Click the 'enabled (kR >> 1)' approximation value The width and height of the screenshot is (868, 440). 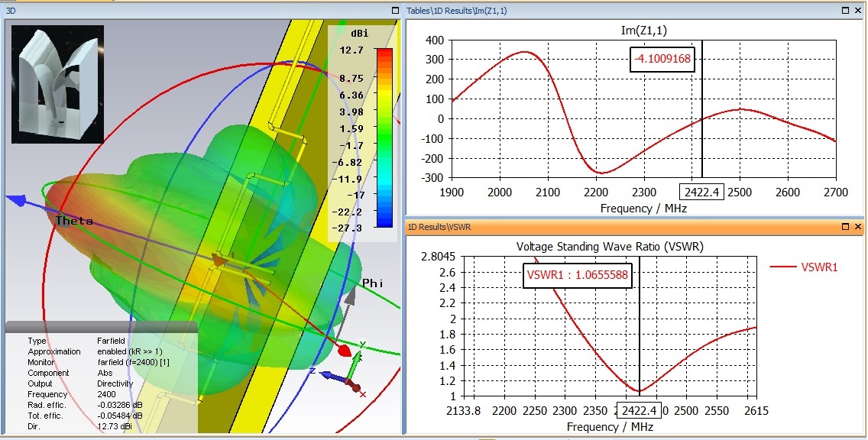(x=130, y=352)
